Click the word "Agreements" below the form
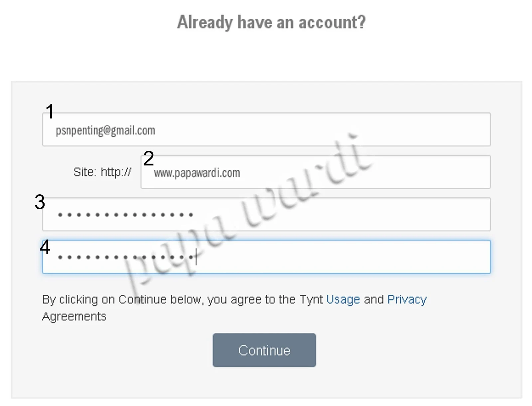532x406 pixels. (x=74, y=316)
